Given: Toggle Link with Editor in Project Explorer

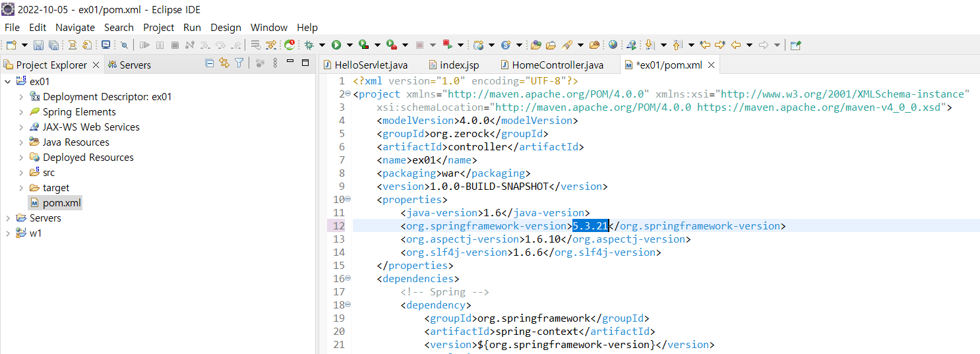Looking at the screenshot, I should (x=224, y=63).
